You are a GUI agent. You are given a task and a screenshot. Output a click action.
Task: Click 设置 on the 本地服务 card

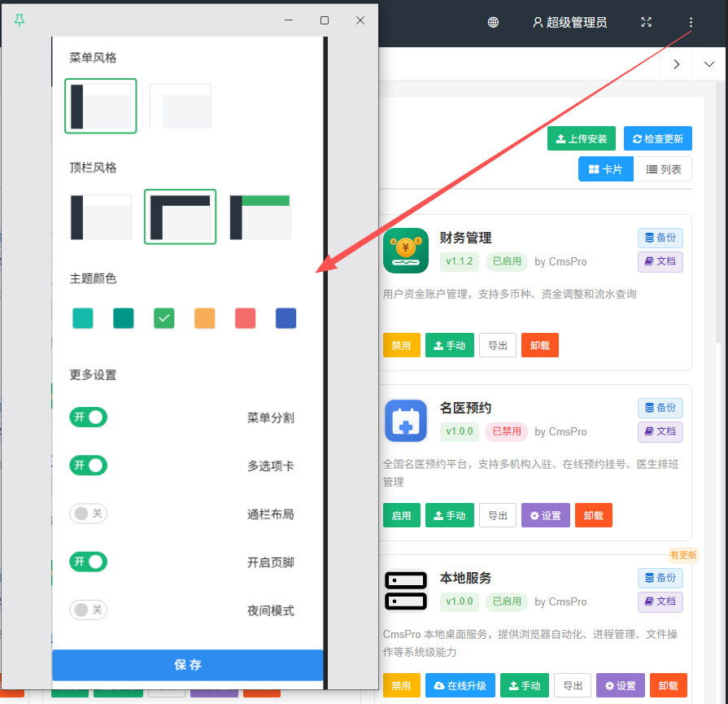(621, 685)
